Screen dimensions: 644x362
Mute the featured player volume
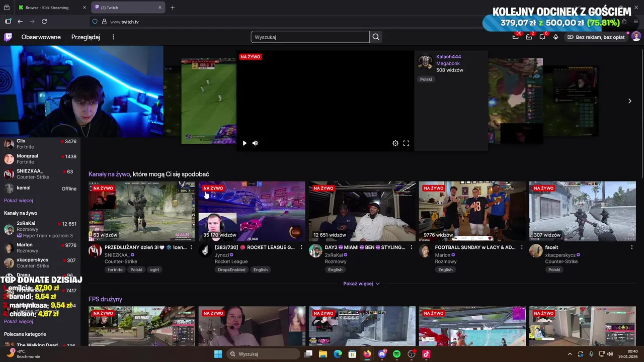(255, 143)
